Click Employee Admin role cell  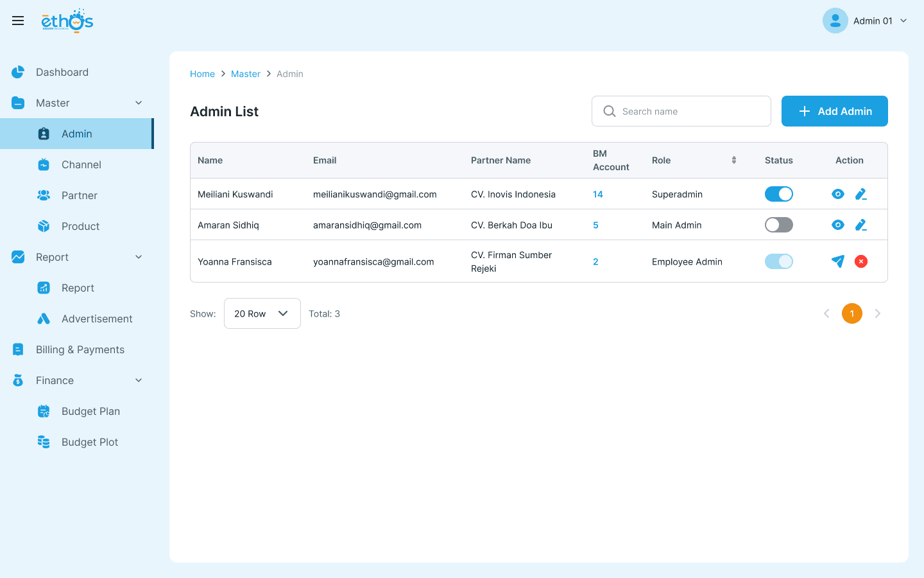687,261
